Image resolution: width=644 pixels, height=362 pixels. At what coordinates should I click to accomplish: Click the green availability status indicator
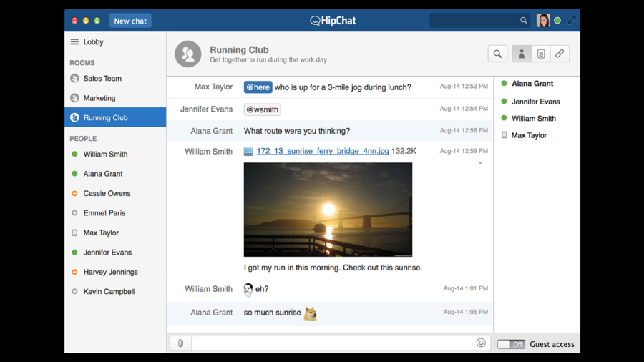point(557,21)
